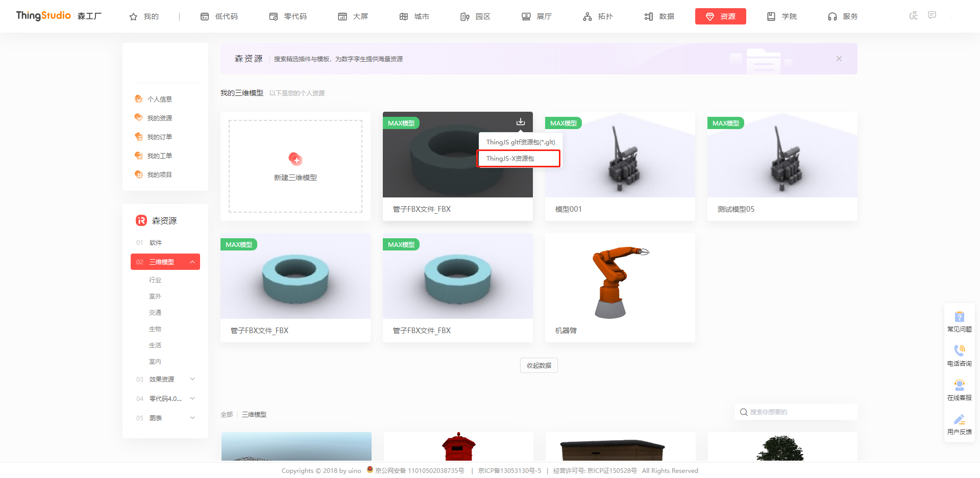Select ThingJS-X资源包 from the download menu
Screen dimensions: 980x478
(x=518, y=158)
